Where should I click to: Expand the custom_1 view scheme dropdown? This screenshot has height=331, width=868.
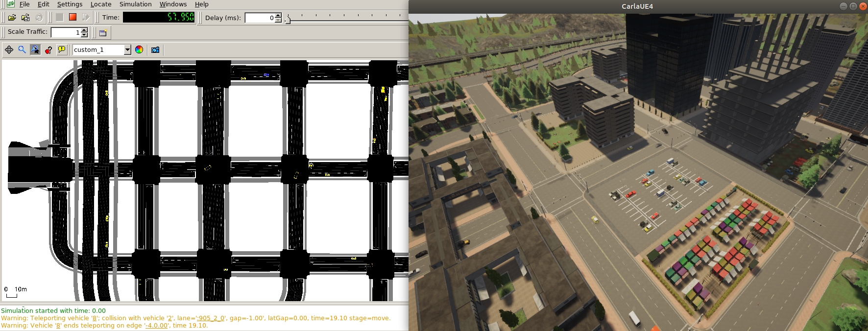pyautogui.click(x=127, y=49)
